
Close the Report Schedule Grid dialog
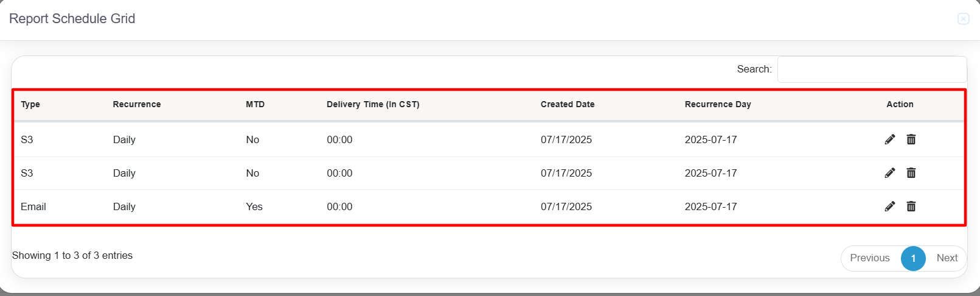964,19
